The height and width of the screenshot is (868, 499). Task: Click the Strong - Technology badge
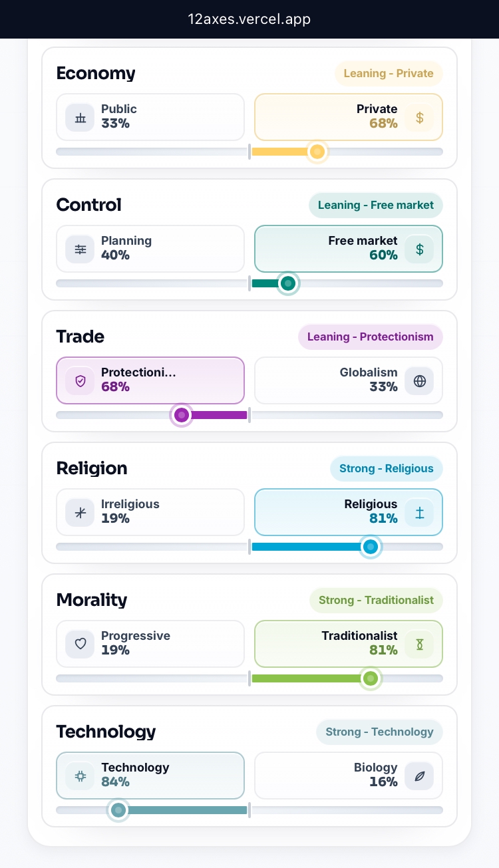pos(379,732)
